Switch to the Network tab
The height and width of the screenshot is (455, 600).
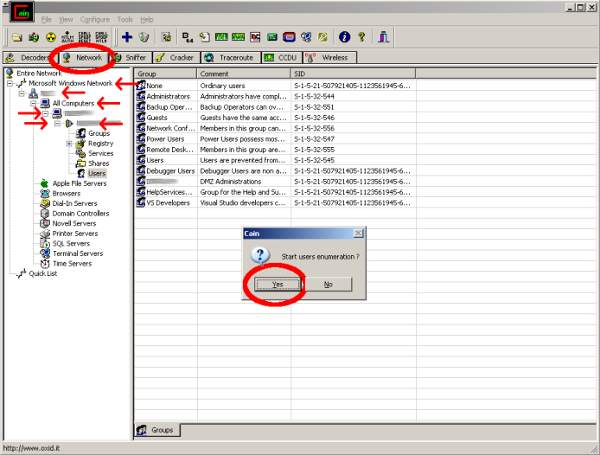click(x=84, y=58)
